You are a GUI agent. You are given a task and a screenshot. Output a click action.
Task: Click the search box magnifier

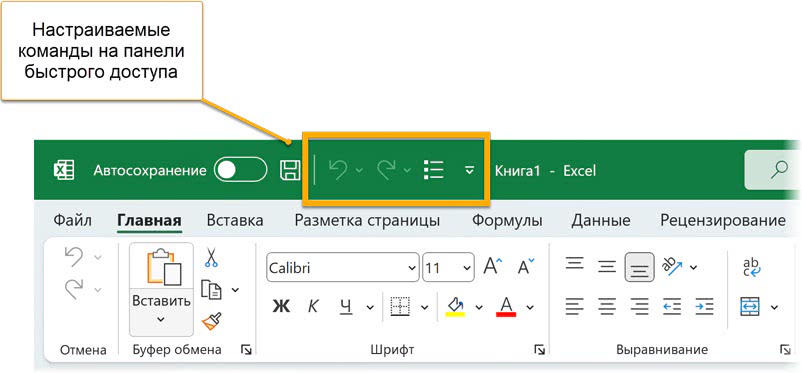[779, 170]
